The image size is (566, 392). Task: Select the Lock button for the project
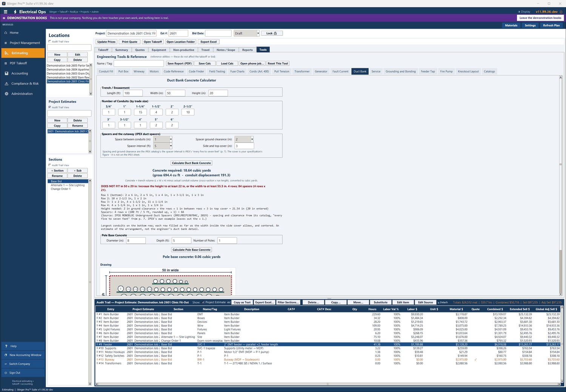tap(272, 33)
